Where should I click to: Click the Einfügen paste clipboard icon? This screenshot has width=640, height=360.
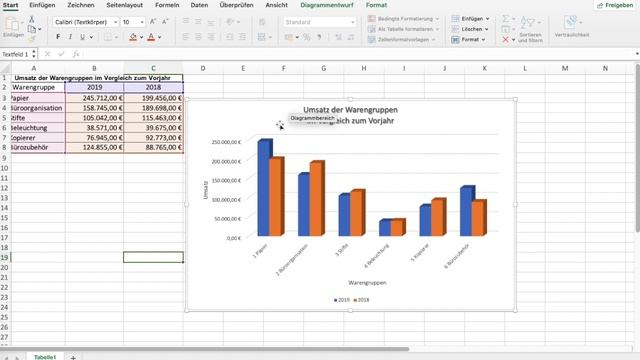tap(12, 25)
